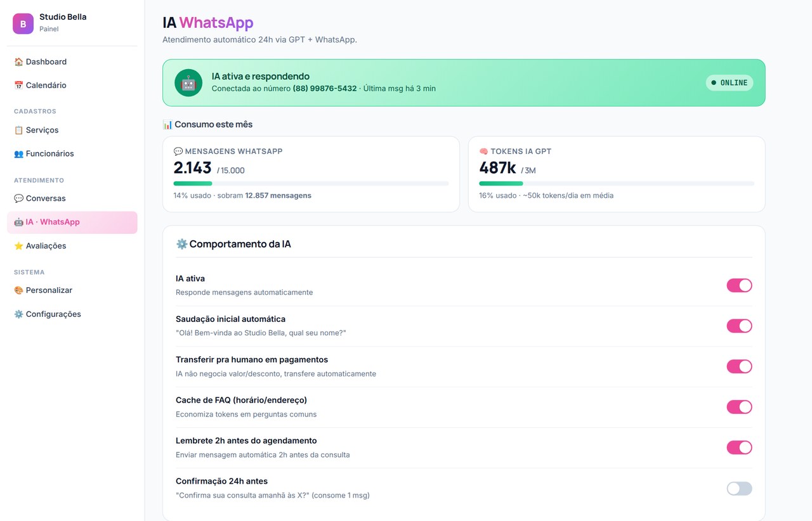Click the 'Economiza tokens em perguntas comuns' description
Viewport: 812px width, 521px height.
pyautogui.click(x=246, y=414)
